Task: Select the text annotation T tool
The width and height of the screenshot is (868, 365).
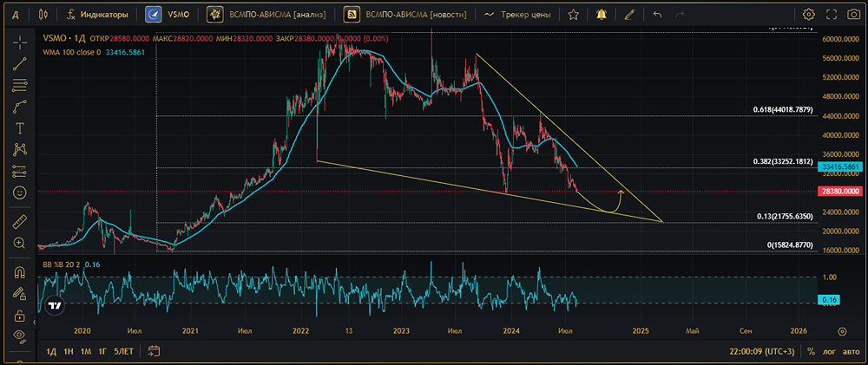Action: point(20,128)
